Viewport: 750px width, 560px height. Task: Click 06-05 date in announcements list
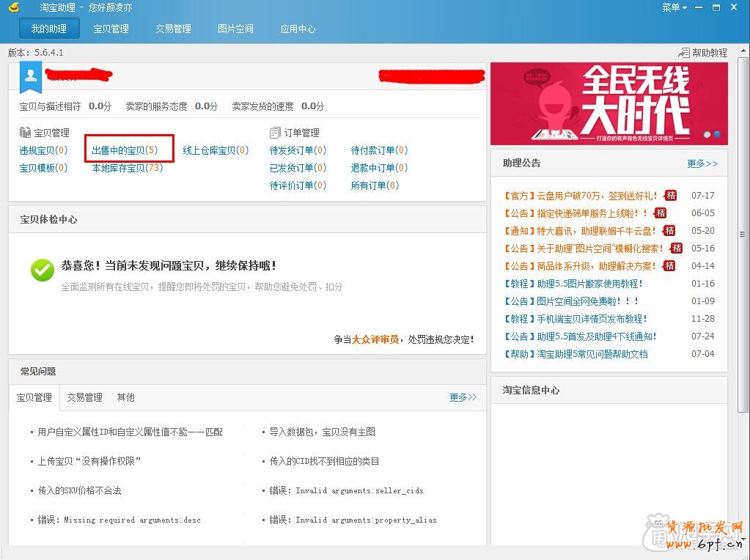(702, 213)
